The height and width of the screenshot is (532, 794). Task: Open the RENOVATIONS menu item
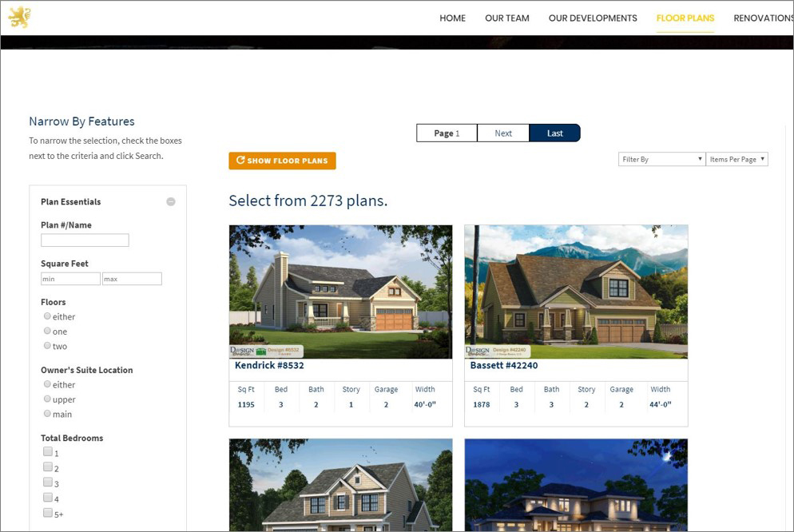tap(763, 18)
